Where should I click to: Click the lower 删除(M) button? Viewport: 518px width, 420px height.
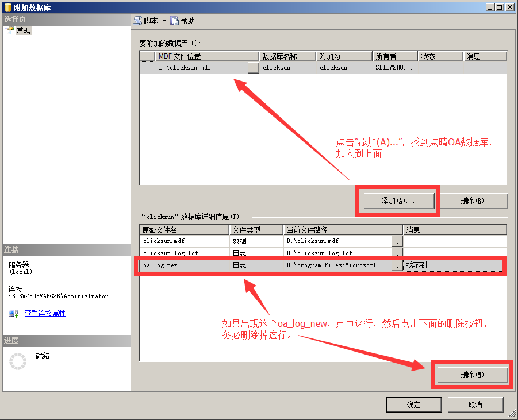pyautogui.click(x=472, y=375)
